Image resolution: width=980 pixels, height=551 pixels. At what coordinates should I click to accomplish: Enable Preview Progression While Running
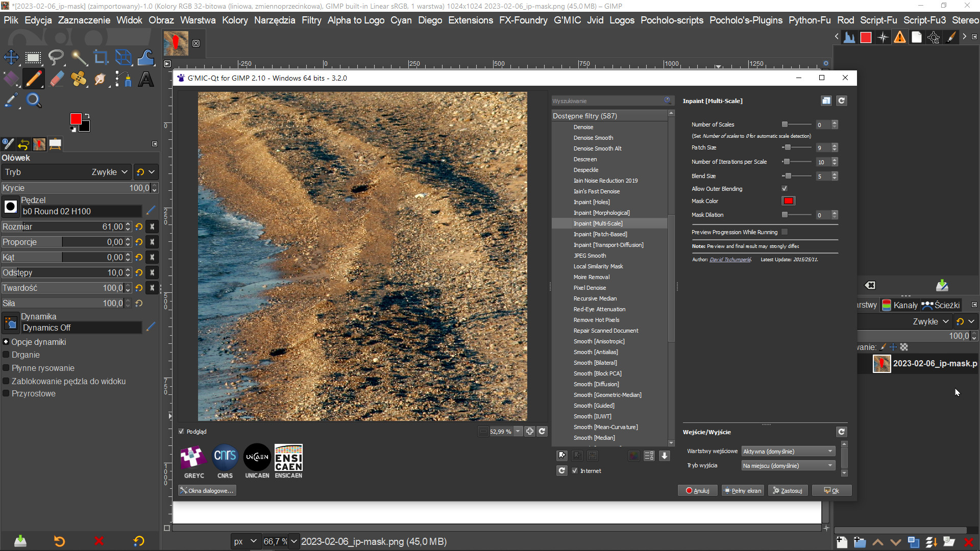785,232
